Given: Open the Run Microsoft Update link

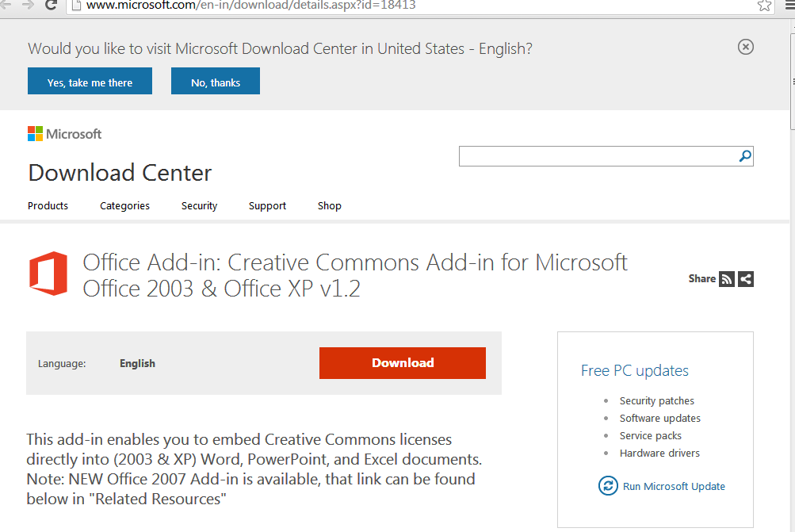Looking at the screenshot, I should pos(674,486).
